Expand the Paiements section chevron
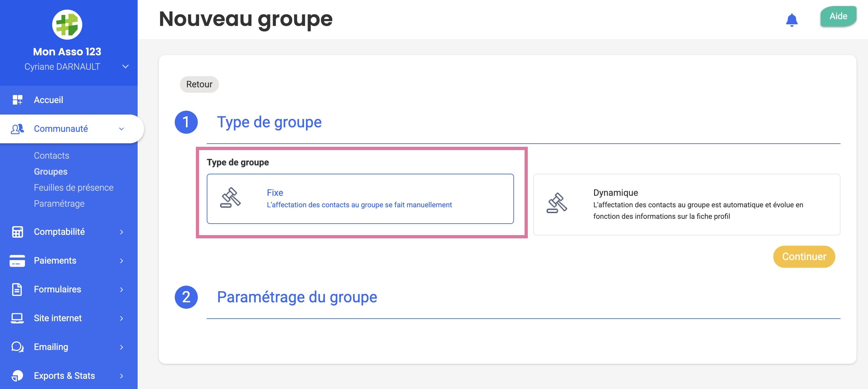Screen dimensions: 868x389 (x=121, y=260)
